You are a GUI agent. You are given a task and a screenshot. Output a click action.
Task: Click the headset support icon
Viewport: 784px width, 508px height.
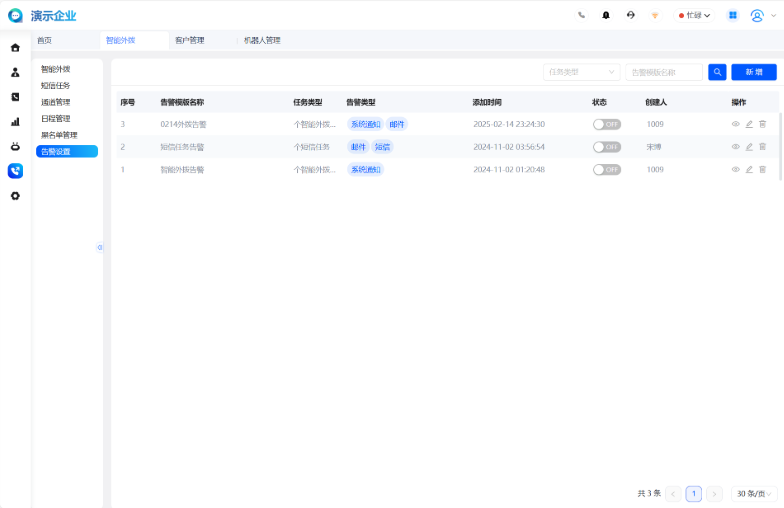(x=630, y=15)
